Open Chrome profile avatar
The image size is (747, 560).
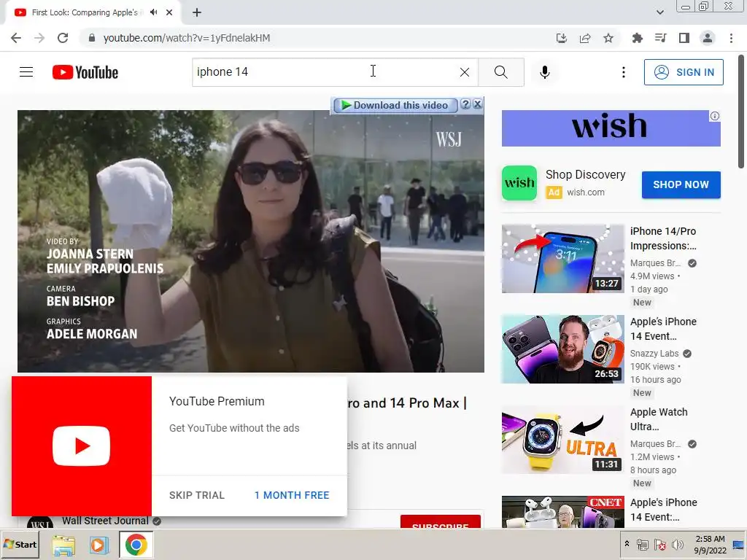(708, 38)
